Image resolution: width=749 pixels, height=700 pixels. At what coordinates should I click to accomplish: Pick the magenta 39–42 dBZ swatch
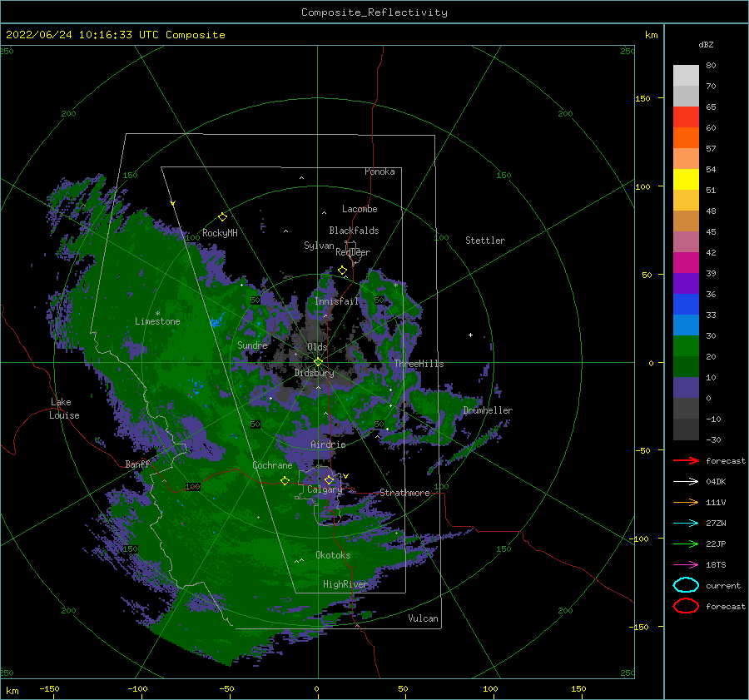click(x=686, y=263)
